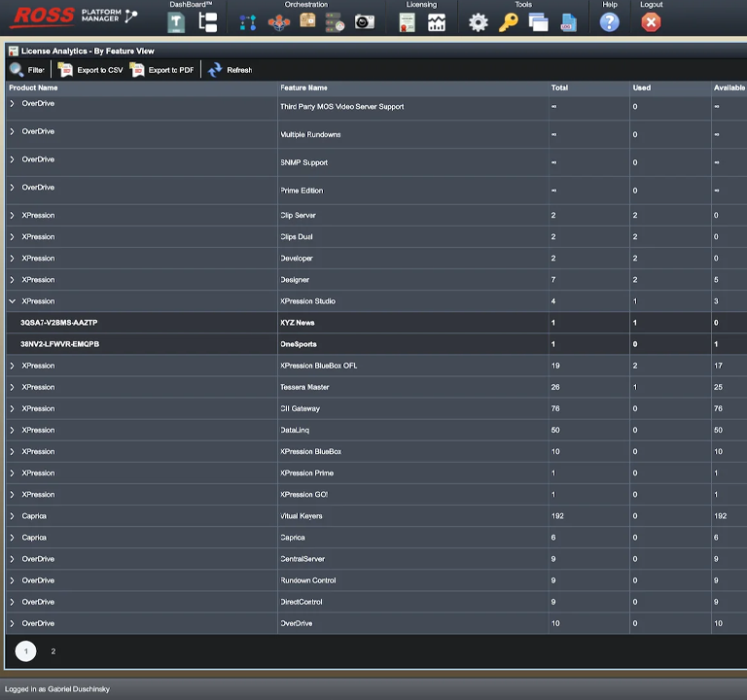Expand the Developer feature row
Screen dimensions: 747x700
tap(13, 258)
